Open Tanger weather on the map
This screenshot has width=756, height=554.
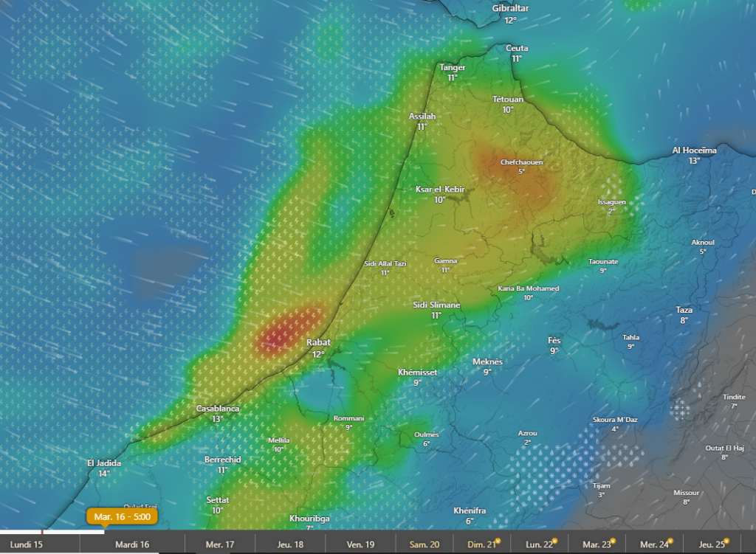452,72
